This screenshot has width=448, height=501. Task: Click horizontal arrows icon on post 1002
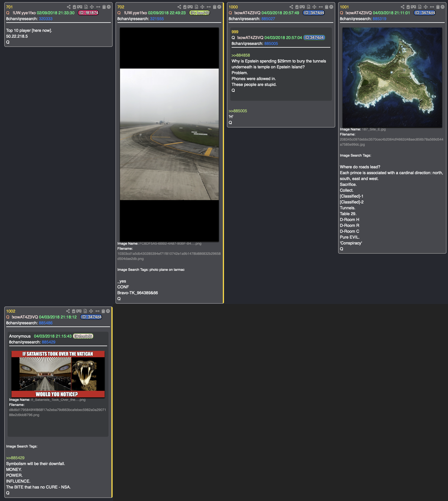pyautogui.click(x=98, y=311)
